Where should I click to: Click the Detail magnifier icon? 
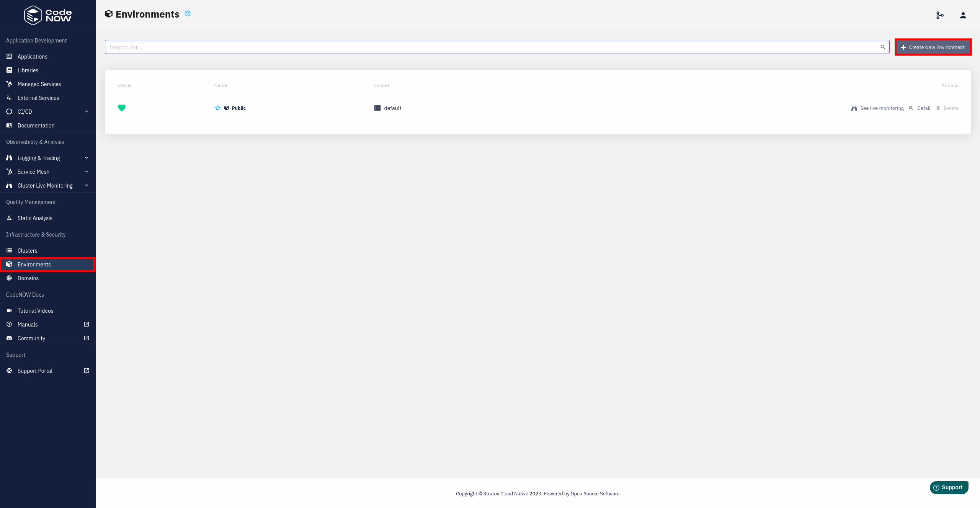click(911, 108)
